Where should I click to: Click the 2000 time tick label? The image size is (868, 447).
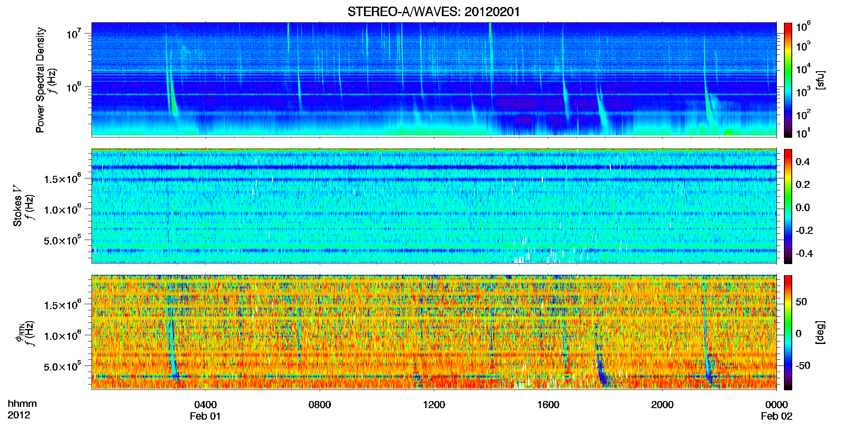(x=662, y=405)
